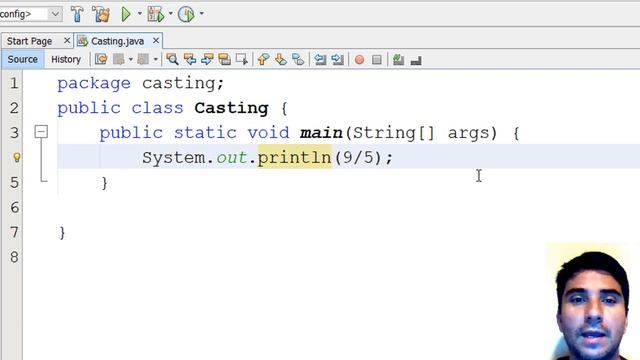
Task: Click 'String[]' in the main signature
Action: click(393, 133)
